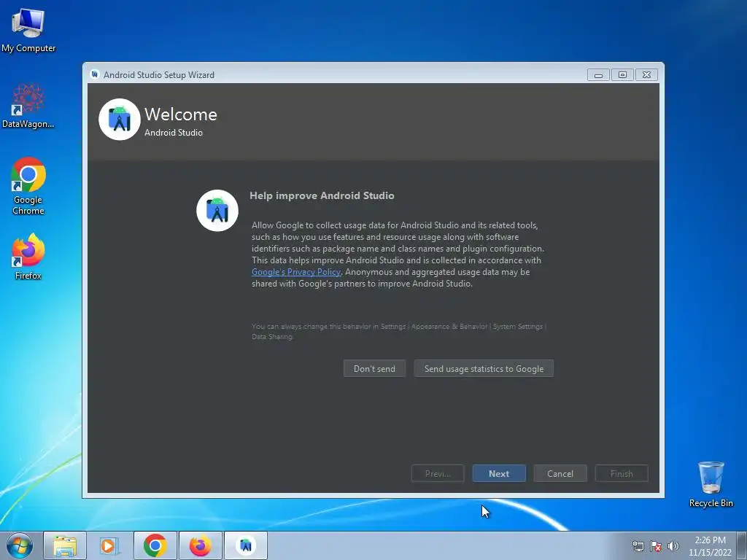Screen dimensions: 747x560
Task: Open the clock showing 2:26 PM
Action: pos(710,546)
